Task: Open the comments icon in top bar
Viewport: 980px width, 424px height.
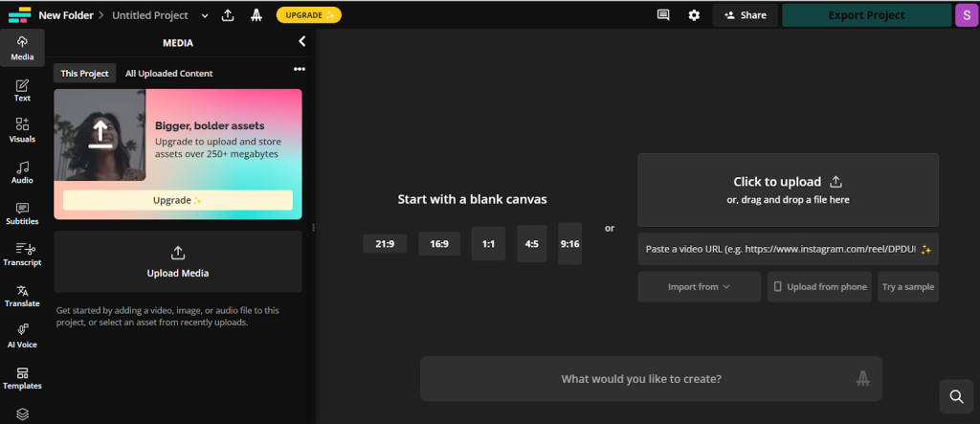Action: point(663,15)
